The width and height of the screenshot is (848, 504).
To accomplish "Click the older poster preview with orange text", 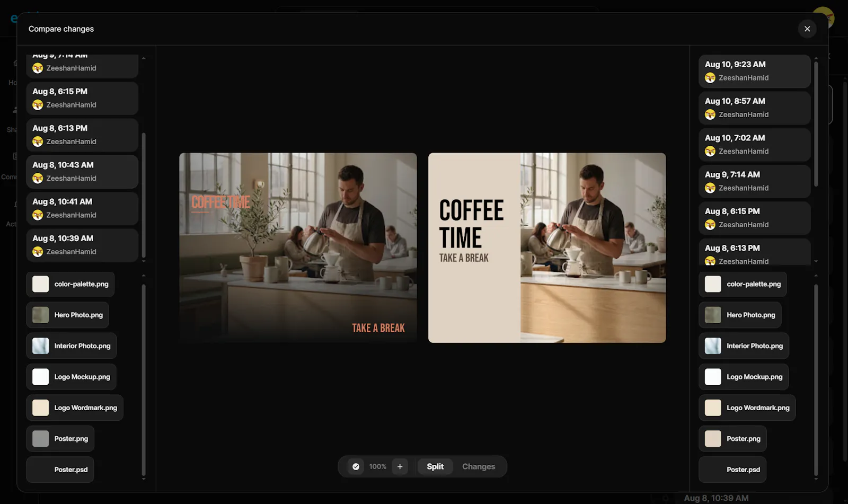I will point(298,247).
